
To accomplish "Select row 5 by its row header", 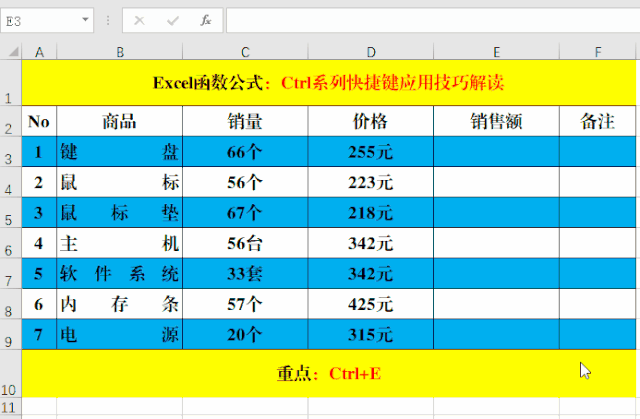I will click(10, 213).
